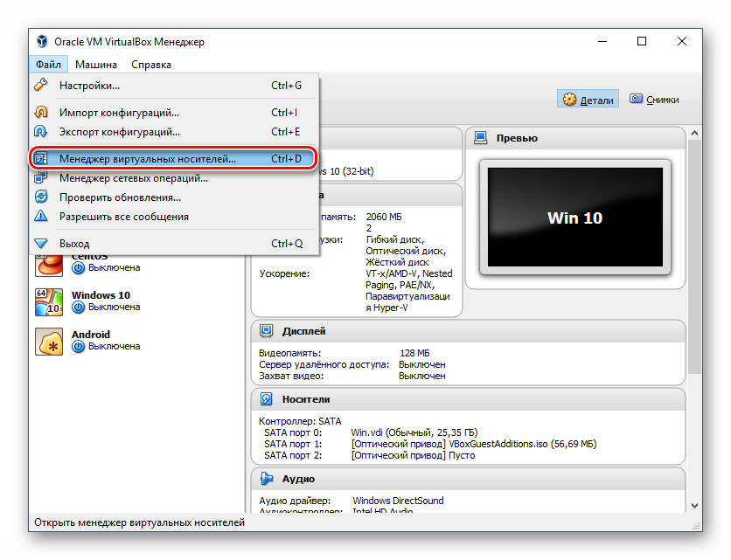Click the red hat CentOS icon
731x560 pixels.
tap(49, 266)
